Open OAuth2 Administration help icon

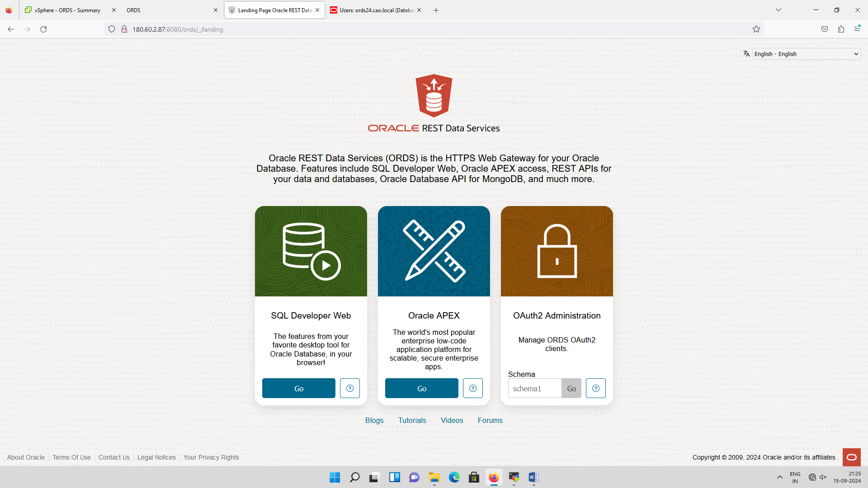coord(595,388)
